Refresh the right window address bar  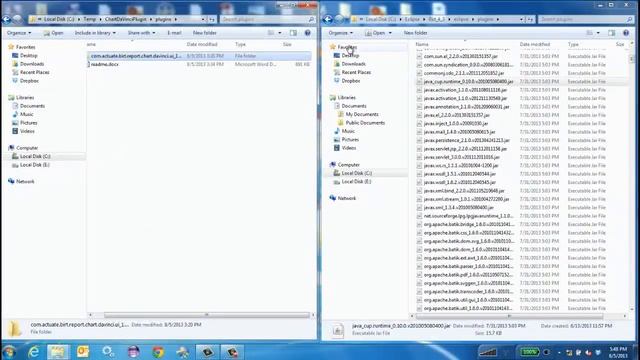[530, 19]
